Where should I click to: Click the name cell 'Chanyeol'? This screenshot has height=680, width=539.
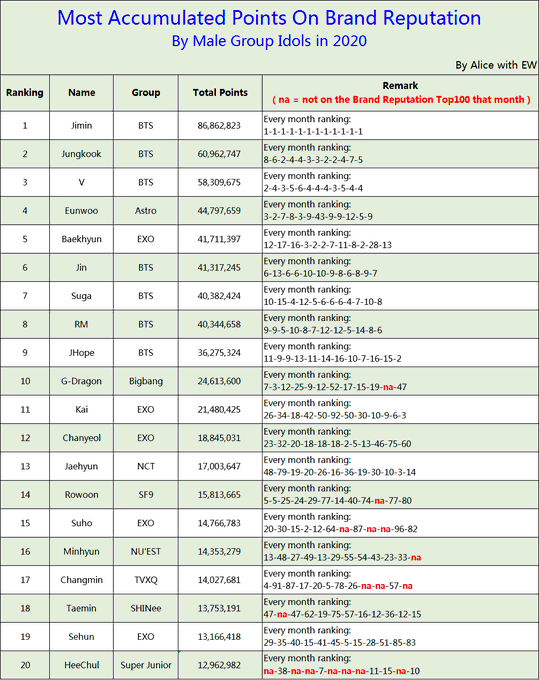click(82, 438)
